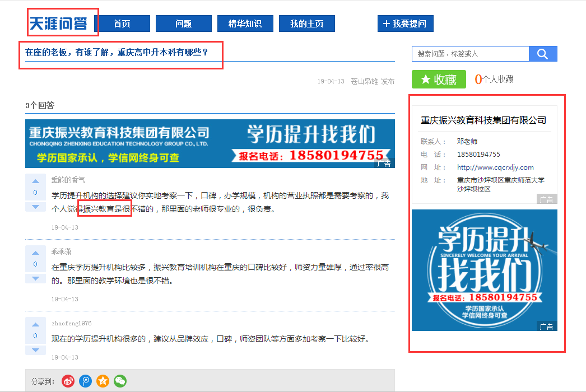
Task: Open user zhaofeng1976 profile
Action: point(71,323)
